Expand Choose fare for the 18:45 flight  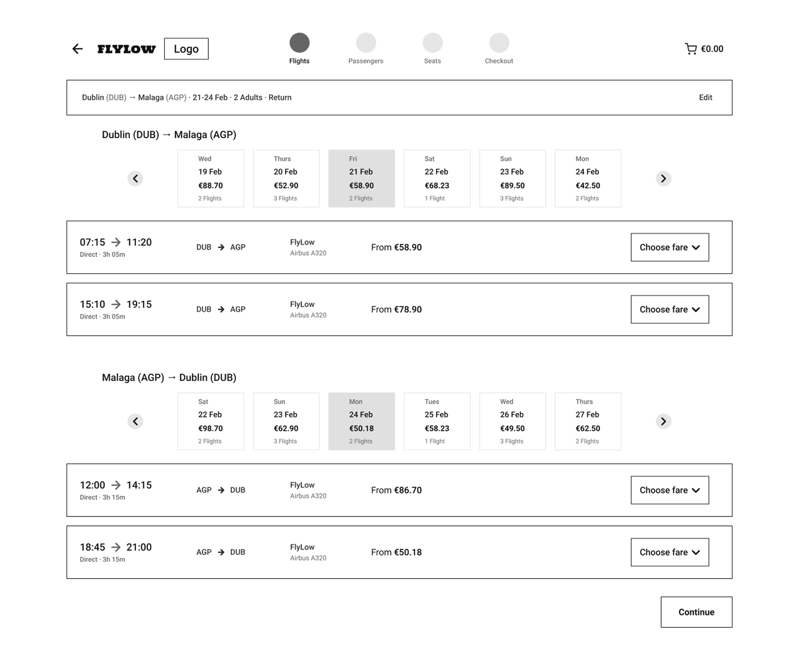pyautogui.click(x=669, y=552)
